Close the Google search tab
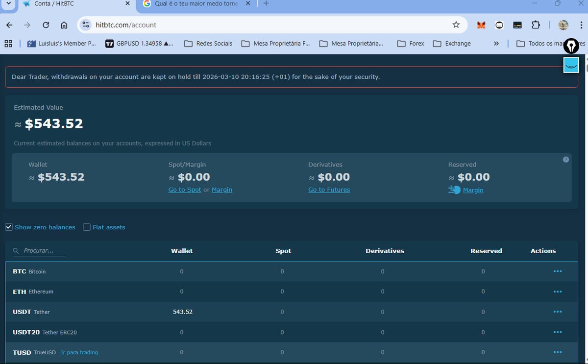Screen dimensions: 588x364 248,3
